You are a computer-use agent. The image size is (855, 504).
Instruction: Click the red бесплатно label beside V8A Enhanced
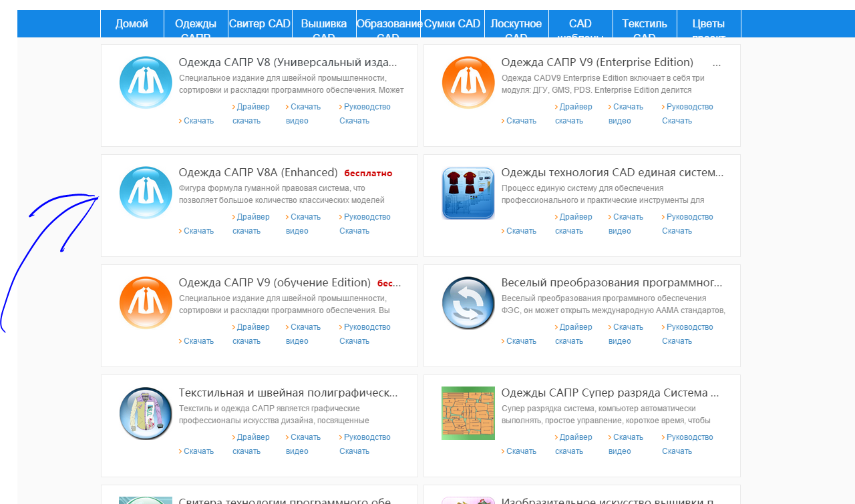pyautogui.click(x=369, y=174)
